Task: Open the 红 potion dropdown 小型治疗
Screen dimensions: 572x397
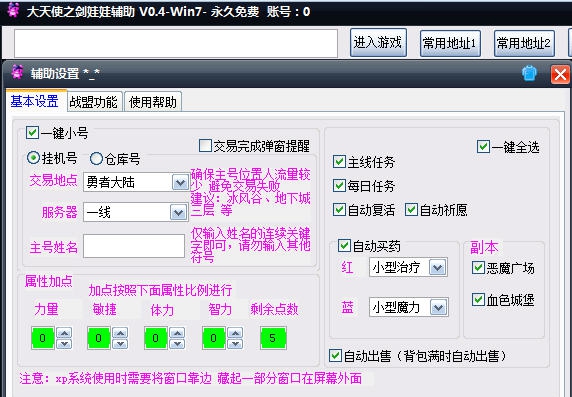Action: [408, 267]
